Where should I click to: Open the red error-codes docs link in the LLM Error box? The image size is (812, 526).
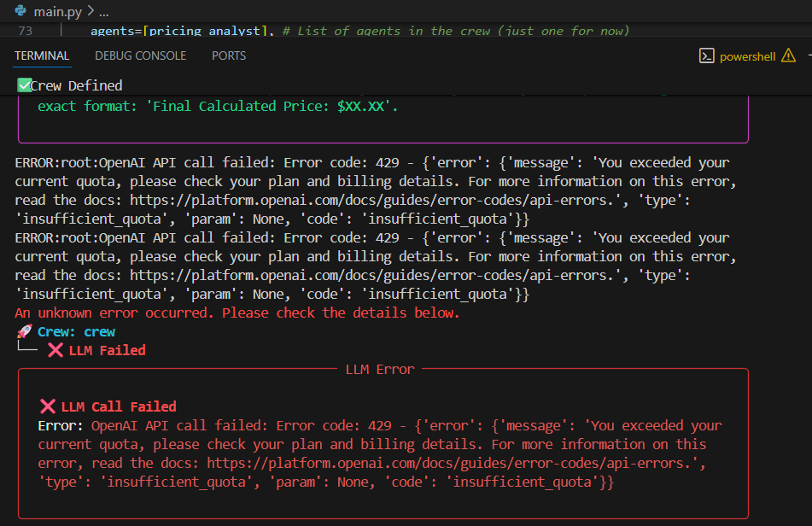pos(448,464)
